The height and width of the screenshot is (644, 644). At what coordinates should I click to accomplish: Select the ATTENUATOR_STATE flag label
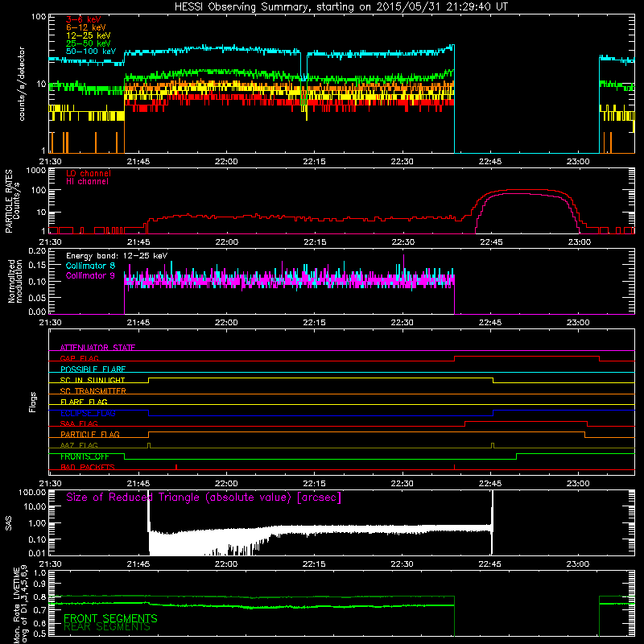[97, 348]
